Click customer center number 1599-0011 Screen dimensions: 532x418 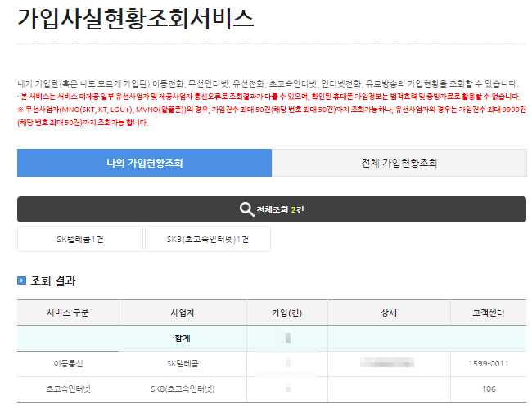point(489,364)
